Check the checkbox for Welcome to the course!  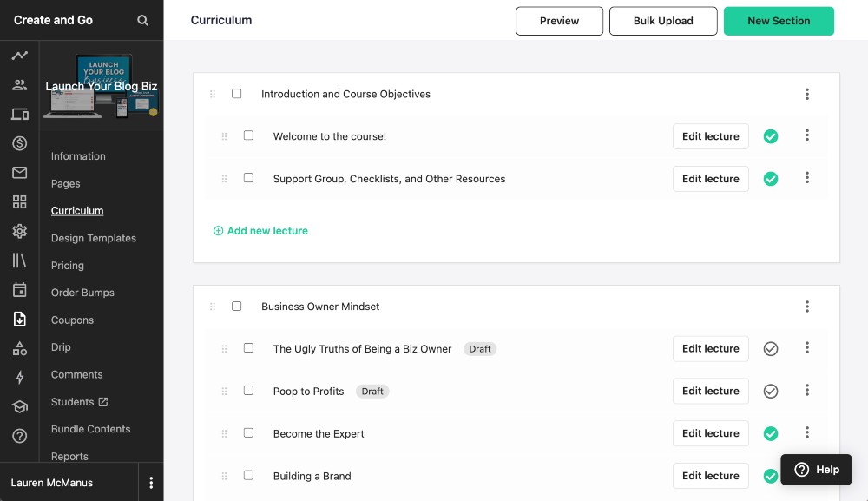249,135
